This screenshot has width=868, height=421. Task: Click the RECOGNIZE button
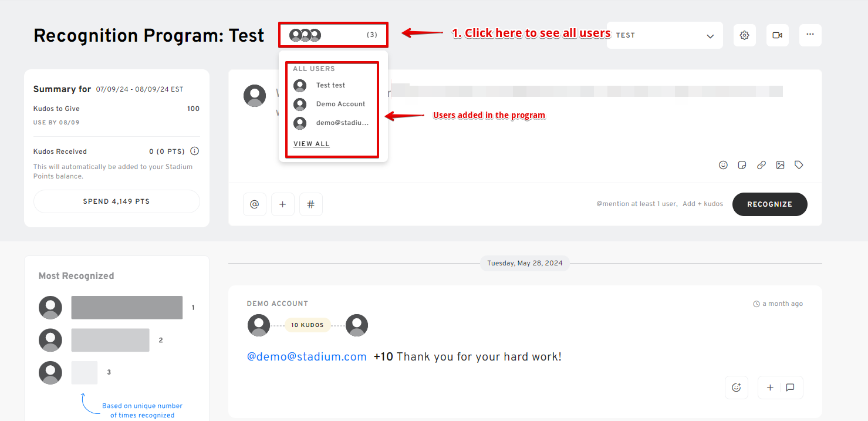coord(769,204)
